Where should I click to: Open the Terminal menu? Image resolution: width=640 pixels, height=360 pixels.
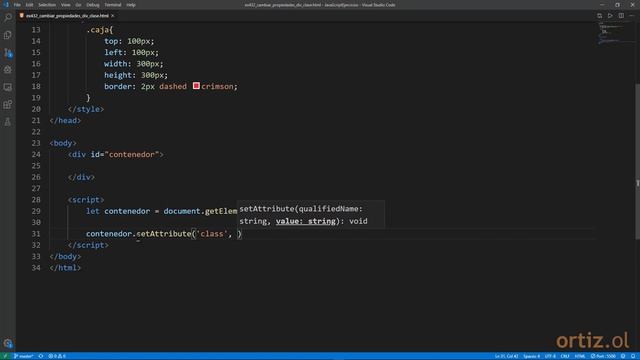tap(113, 5)
